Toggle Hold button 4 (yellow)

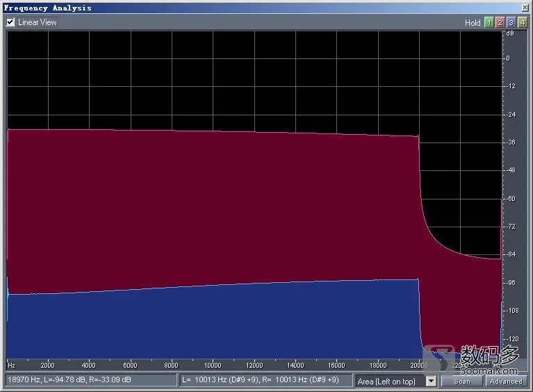tap(522, 22)
